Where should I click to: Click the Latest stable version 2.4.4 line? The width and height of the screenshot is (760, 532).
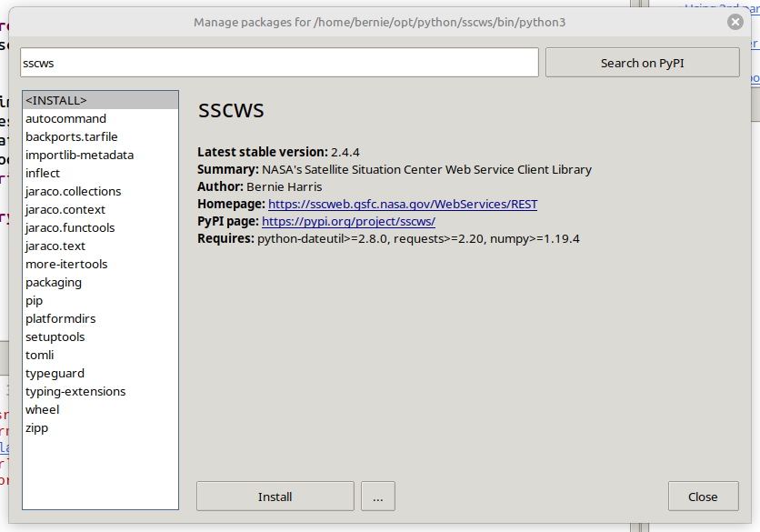[x=278, y=152]
